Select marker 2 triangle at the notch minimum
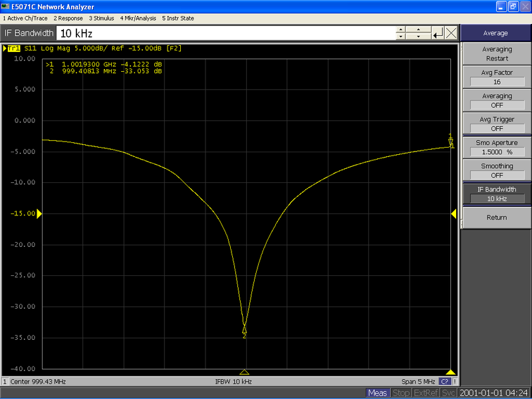 [x=245, y=329]
